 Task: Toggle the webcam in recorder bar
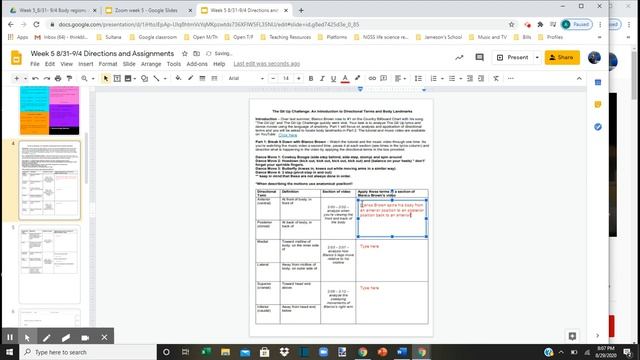click(x=85, y=338)
